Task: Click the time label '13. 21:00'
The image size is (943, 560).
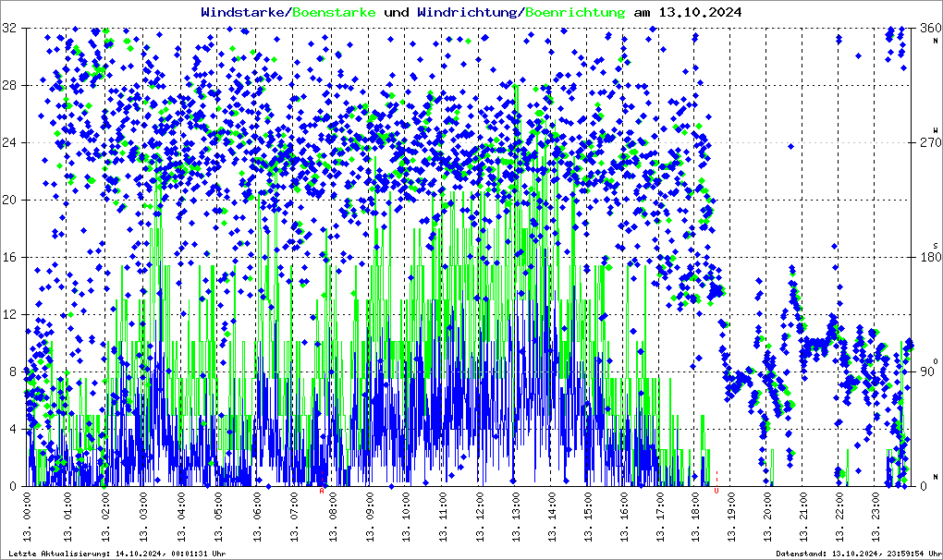Action: [x=803, y=517]
